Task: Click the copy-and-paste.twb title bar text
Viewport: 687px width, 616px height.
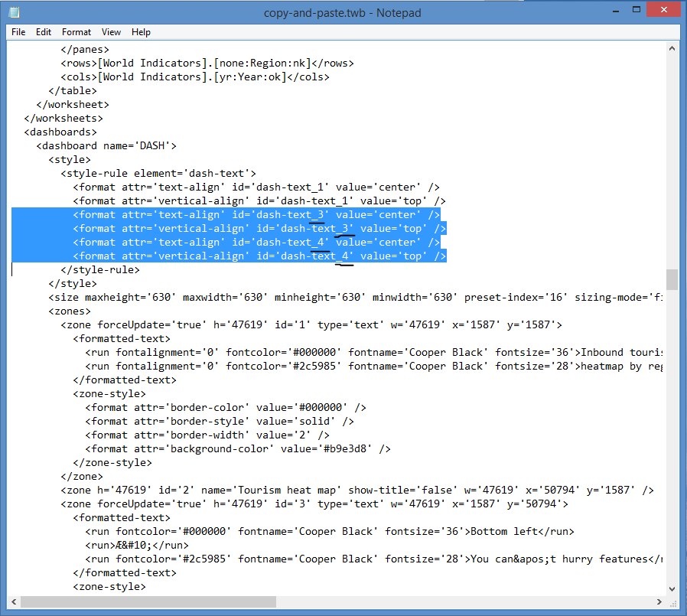Action: (x=342, y=13)
